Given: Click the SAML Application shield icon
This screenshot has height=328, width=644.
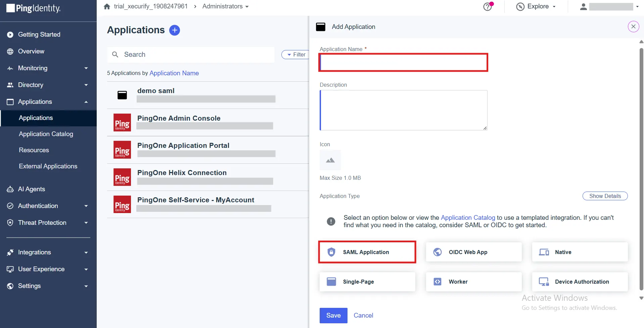Looking at the screenshot, I should 331,252.
